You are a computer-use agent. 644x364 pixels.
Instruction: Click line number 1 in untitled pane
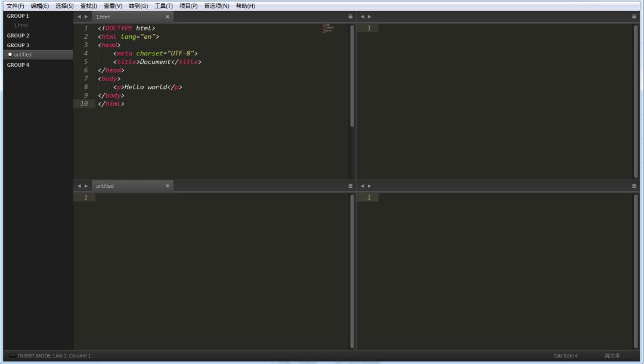click(x=86, y=198)
